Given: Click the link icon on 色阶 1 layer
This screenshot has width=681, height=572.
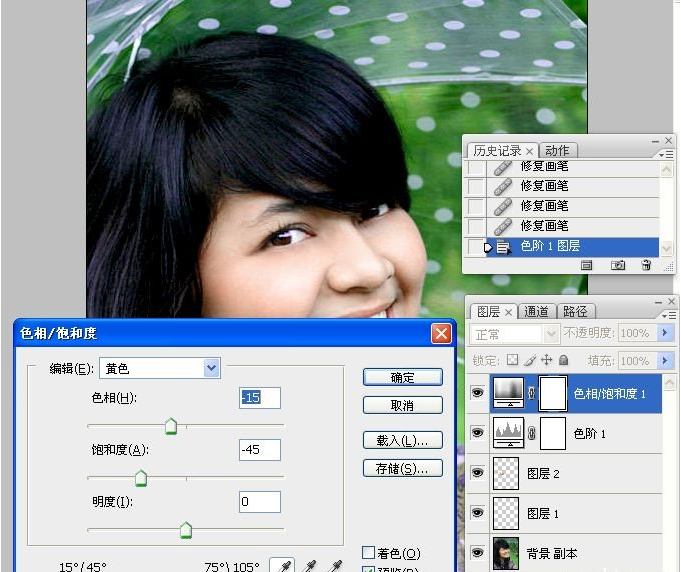Looking at the screenshot, I should tap(531, 433).
